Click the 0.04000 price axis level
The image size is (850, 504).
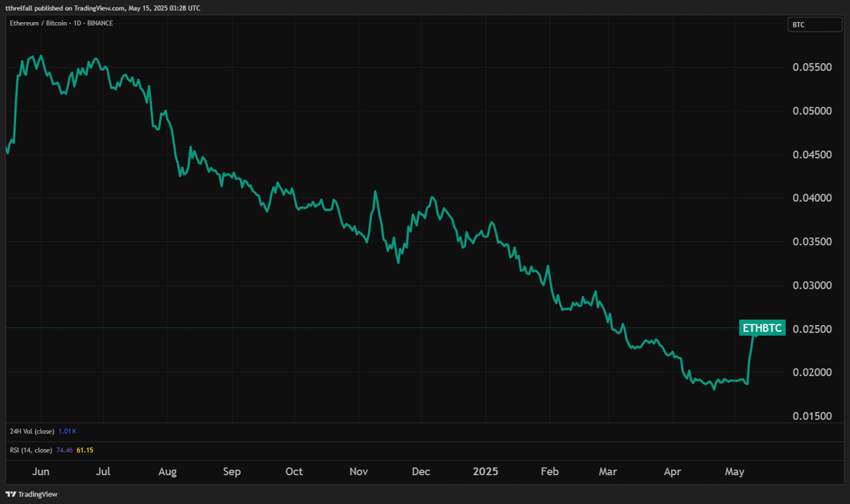(x=812, y=198)
